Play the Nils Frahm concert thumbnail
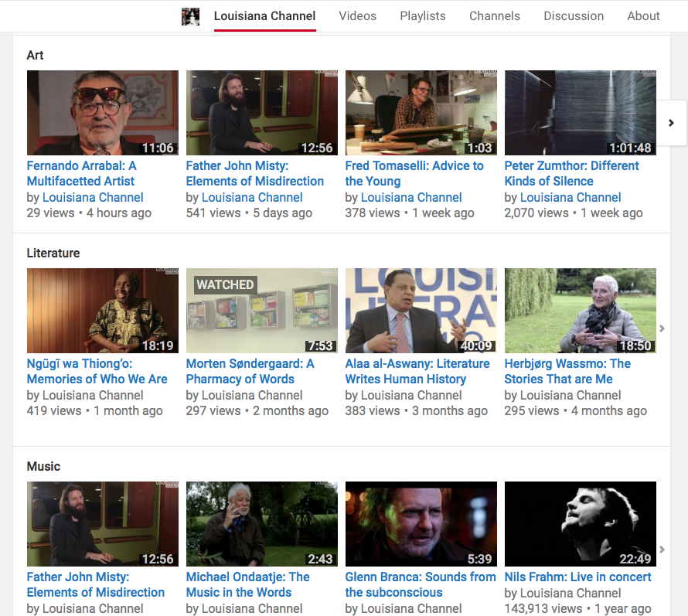Screen dimensions: 688x616 tap(581, 524)
